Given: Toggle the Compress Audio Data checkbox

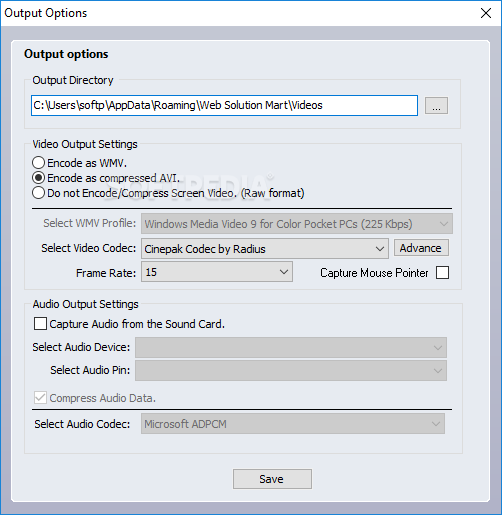Looking at the screenshot, I should pyautogui.click(x=40, y=398).
